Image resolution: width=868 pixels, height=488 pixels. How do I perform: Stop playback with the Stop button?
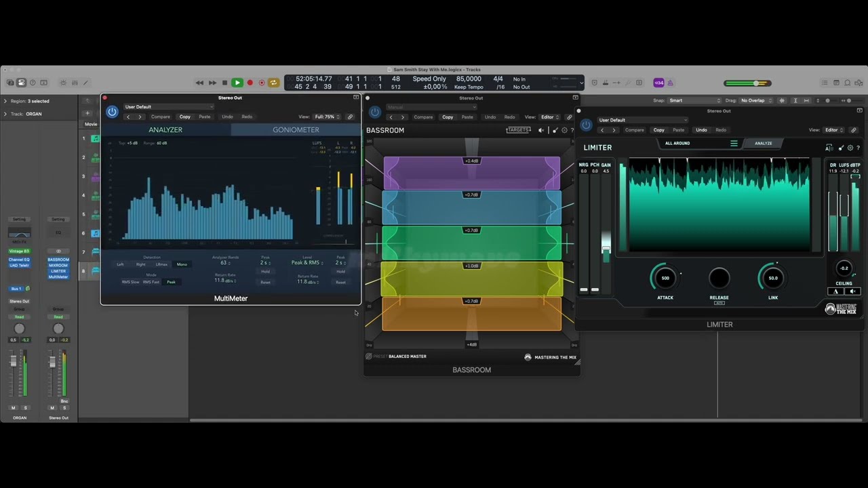224,83
